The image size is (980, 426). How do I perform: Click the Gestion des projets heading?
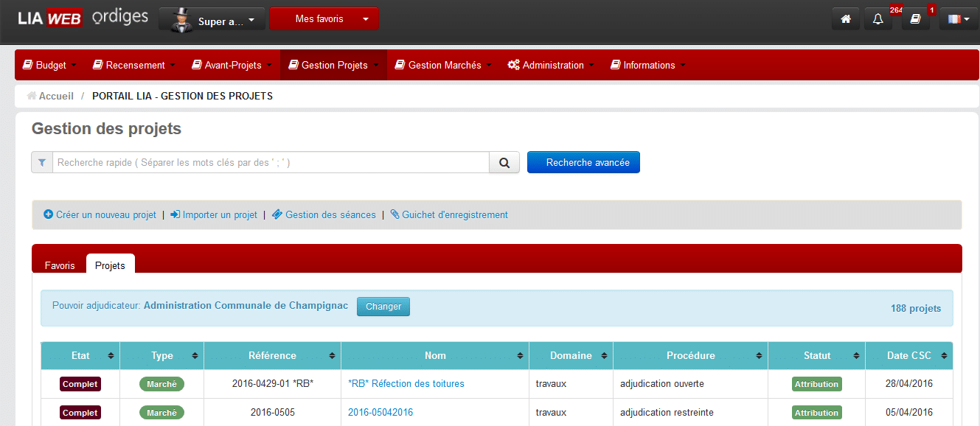106,129
